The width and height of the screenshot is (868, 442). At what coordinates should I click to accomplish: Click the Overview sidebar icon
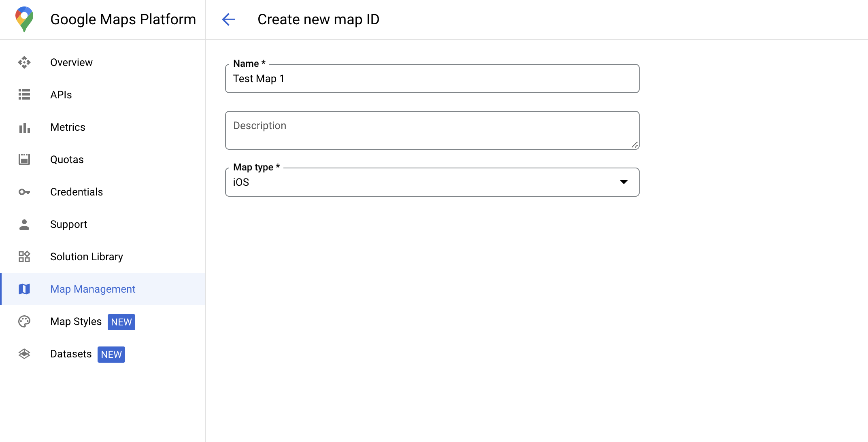24,63
